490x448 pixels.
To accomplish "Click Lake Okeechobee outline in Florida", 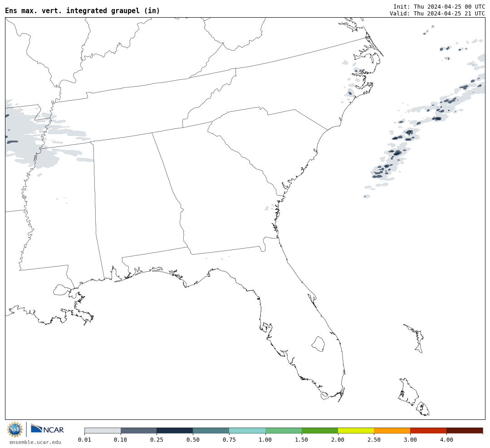I will 318,344.
